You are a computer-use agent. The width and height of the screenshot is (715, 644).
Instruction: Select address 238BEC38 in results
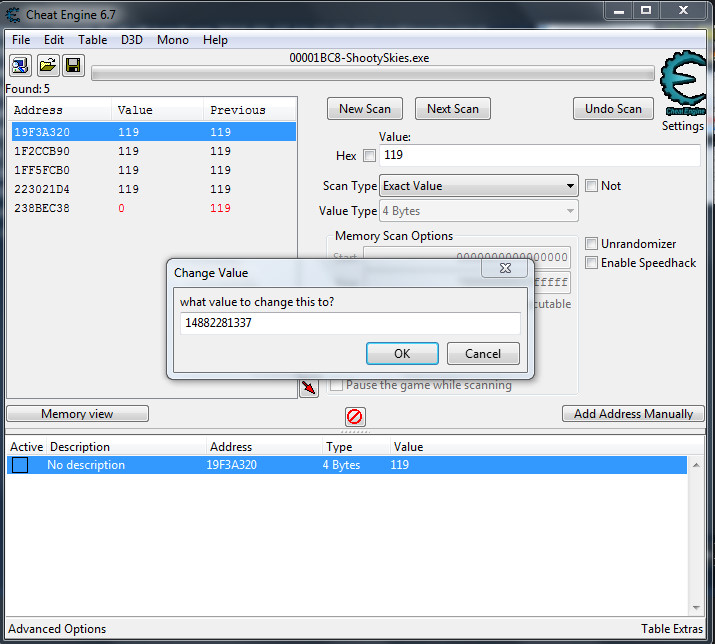coord(154,208)
